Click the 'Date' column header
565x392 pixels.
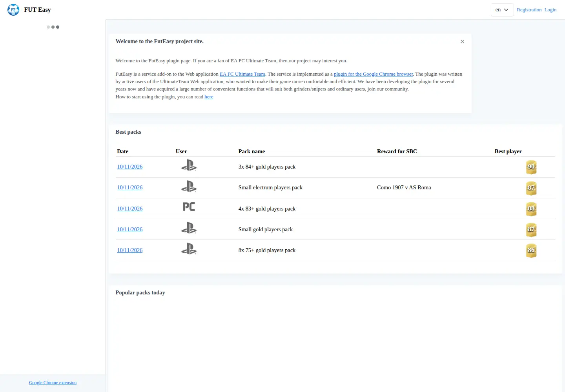pyautogui.click(x=122, y=151)
